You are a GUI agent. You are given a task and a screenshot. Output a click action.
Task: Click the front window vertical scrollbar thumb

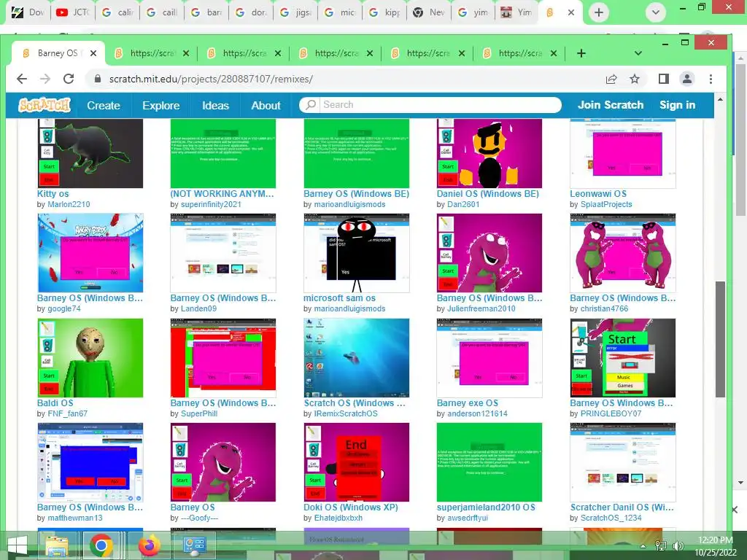720,339
